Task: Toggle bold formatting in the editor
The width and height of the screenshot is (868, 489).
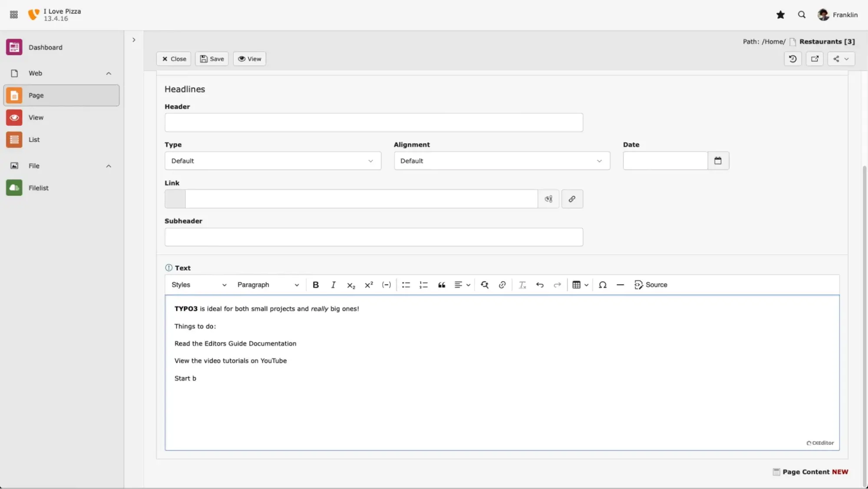Action: click(316, 285)
